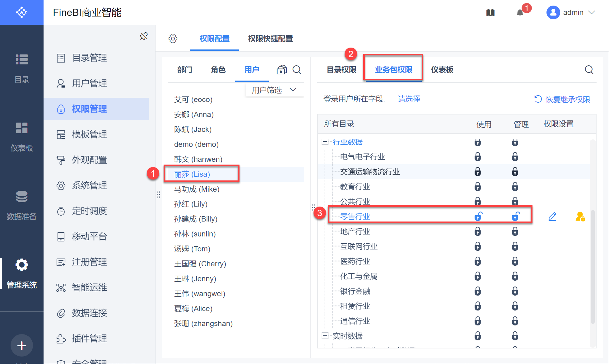Click 恢复继承权限 button
Screen dimensions: 609x364
pos(562,99)
